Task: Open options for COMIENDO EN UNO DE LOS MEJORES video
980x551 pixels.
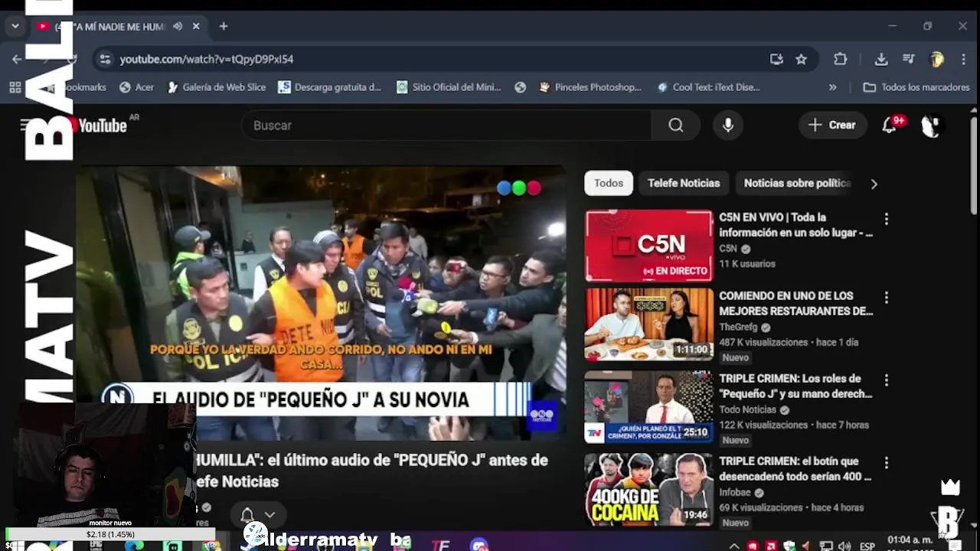Action: coord(887,297)
